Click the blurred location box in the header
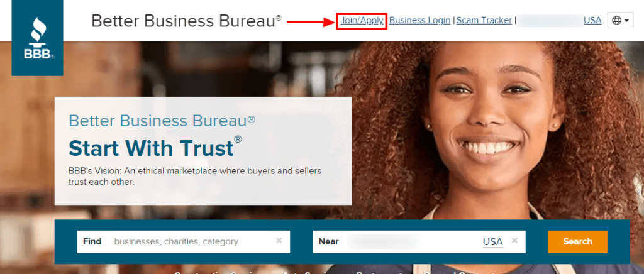The image size is (644, 274). click(550, 20)
